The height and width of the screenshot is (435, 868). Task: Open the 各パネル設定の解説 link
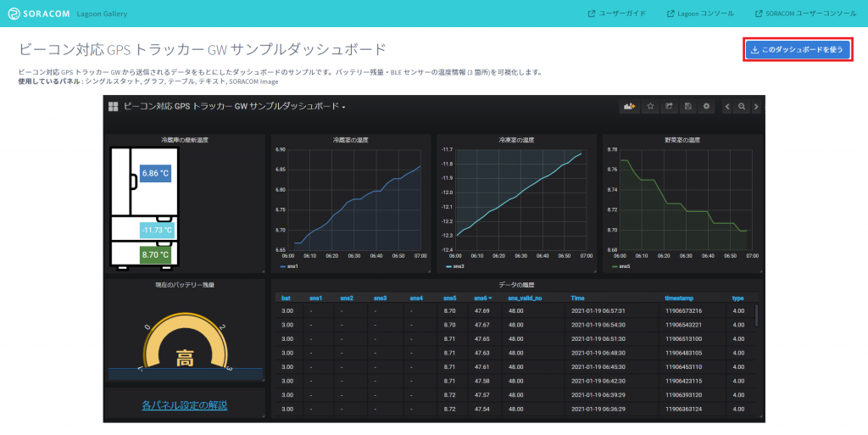pos(184,405)
